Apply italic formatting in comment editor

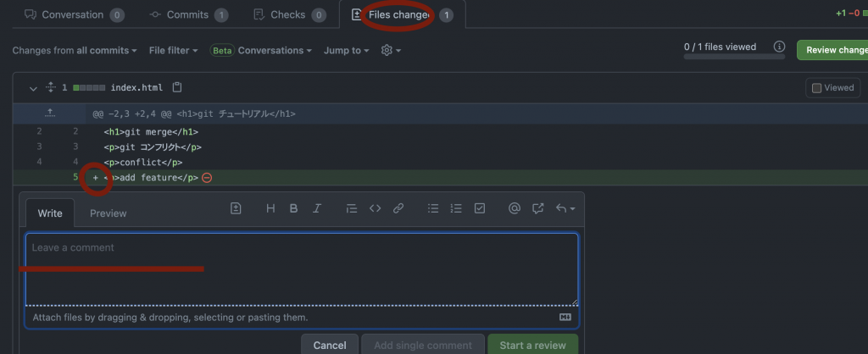317,208
